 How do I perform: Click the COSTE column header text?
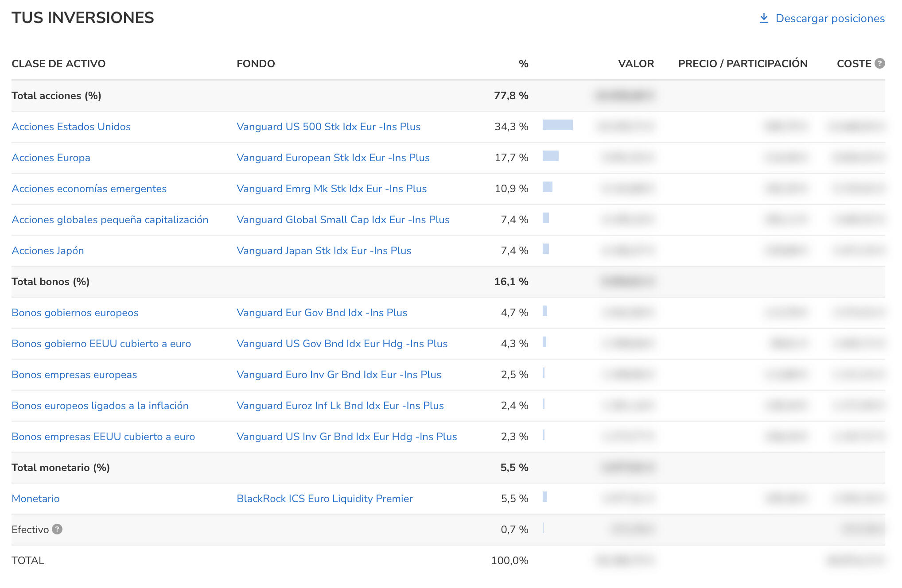tap(854, 64)
